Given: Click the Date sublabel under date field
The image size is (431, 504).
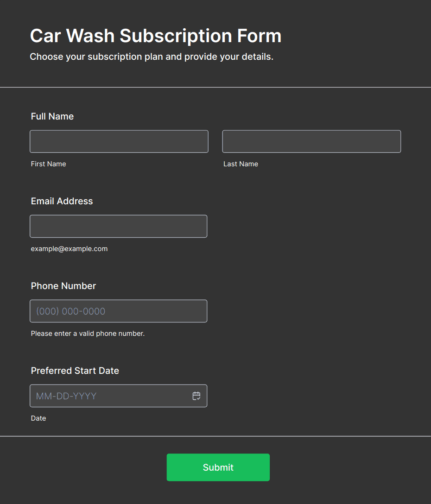Looking at the screenshot, I should [x=38, y=418].
